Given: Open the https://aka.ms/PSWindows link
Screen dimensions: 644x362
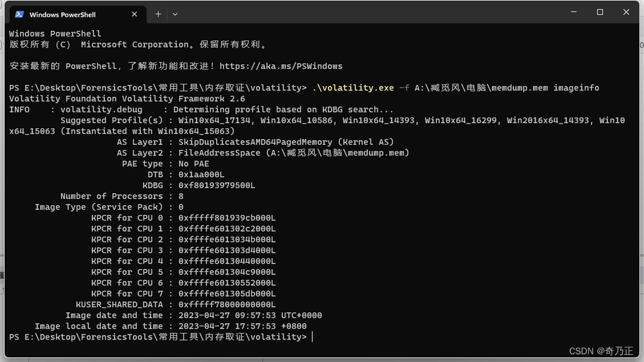Looking at the screenshot, I should click(x=281, y=66).
